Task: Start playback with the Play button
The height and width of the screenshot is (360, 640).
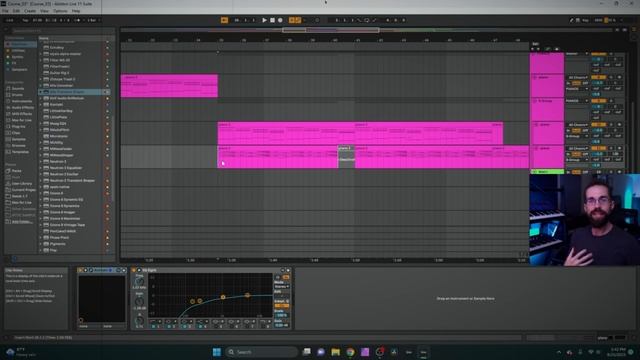Action: point(264,20)
